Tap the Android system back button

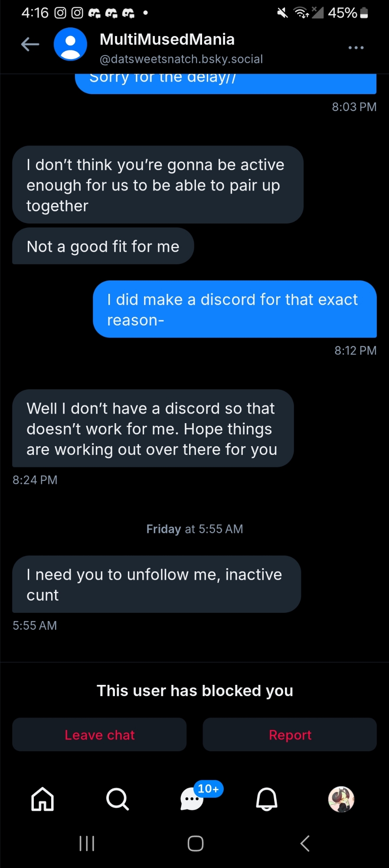pos(305,843)
